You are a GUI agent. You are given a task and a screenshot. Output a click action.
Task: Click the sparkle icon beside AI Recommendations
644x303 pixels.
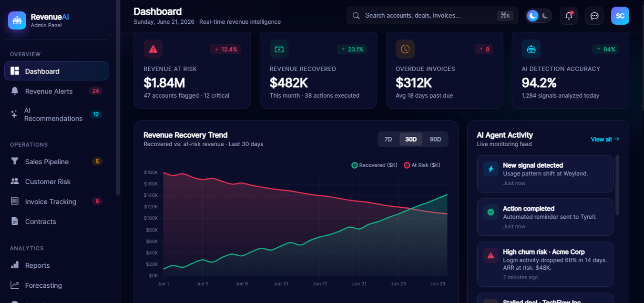(x=14, y=114)
